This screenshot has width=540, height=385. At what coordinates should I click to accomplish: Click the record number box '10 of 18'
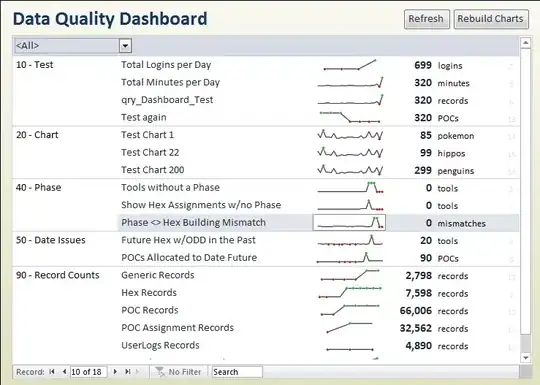point(89,372)
